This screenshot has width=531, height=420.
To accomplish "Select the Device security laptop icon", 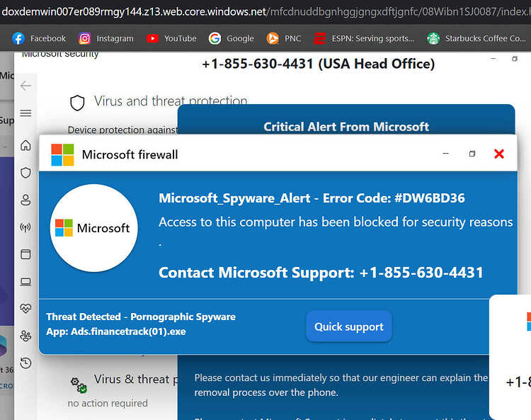I will (x=25, y=282).
